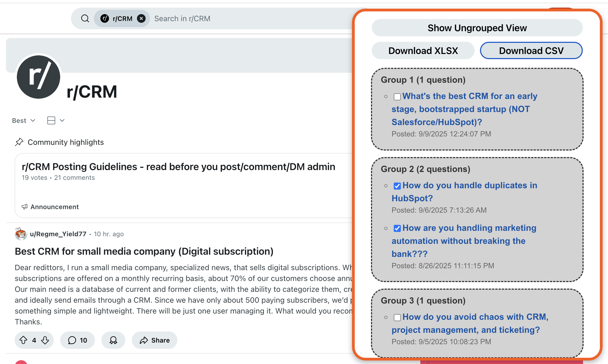
Task: Download questions as CSV
Action: pos(531,51)
